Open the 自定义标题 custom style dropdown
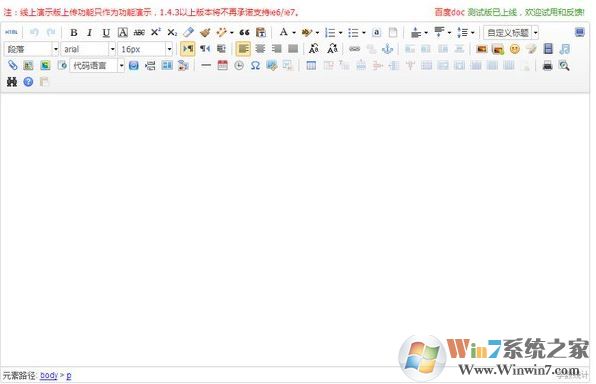This screenshot has width=596, height=384. click(511, 33)
